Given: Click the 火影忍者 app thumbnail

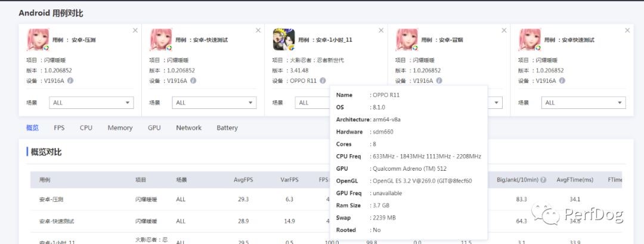Looking at the screenshot, I should click(284, 39).
